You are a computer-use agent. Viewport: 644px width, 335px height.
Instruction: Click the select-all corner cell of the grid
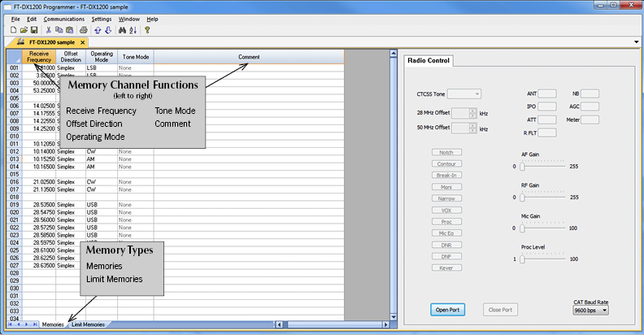pos(15,57)
